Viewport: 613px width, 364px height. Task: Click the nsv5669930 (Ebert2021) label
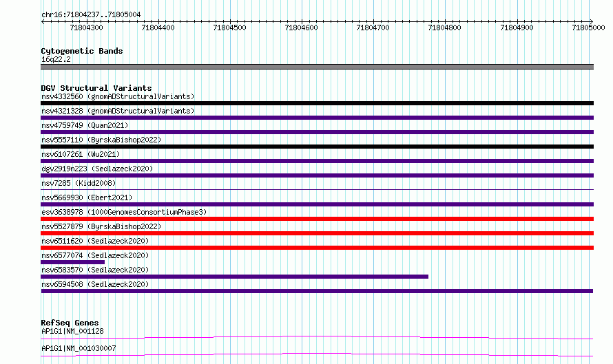point(87,197)
